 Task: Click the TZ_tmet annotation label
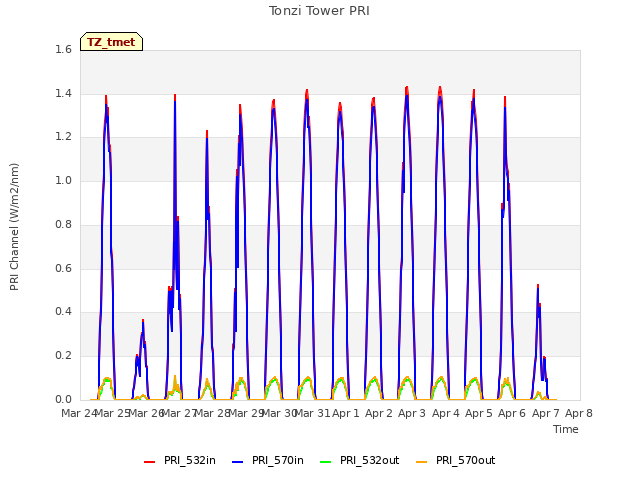coord(111,42)
